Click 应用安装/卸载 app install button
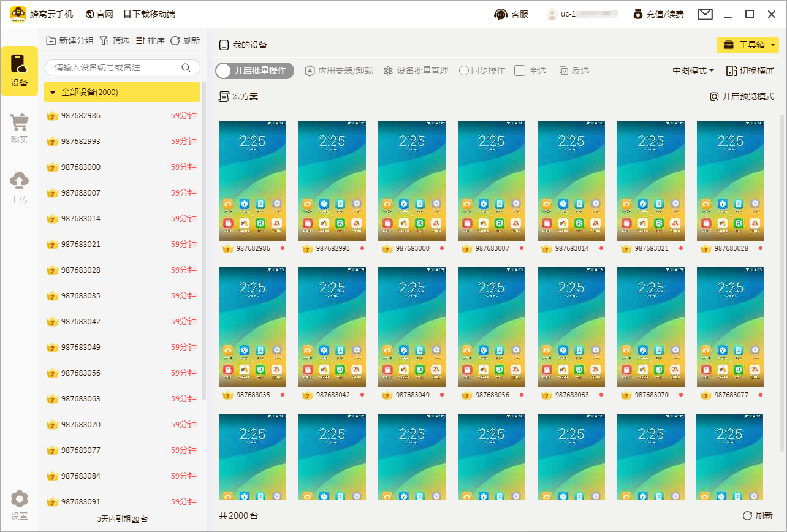 tap(338, 70)
